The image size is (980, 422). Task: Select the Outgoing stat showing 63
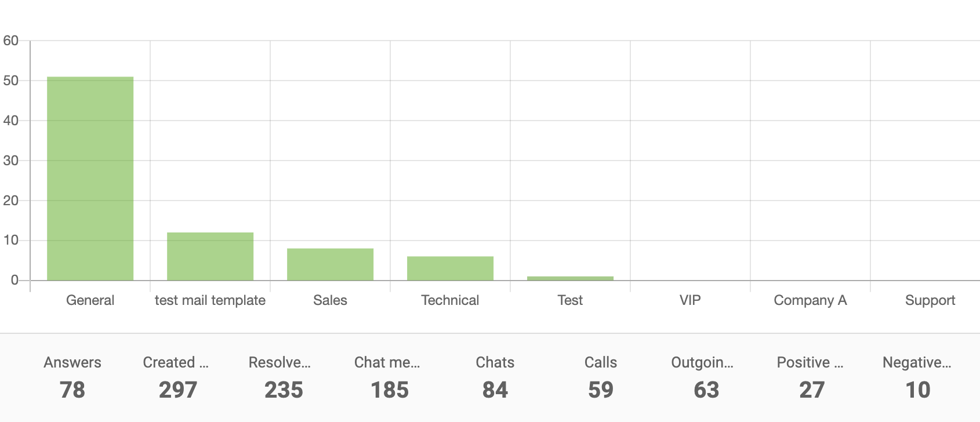pyautogui.click(x=706, y=377)
